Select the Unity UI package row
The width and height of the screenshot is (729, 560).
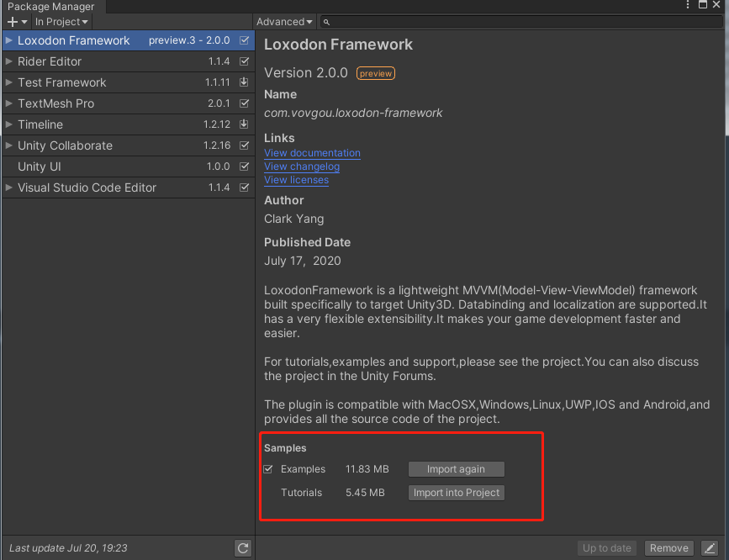pos(129,166)
